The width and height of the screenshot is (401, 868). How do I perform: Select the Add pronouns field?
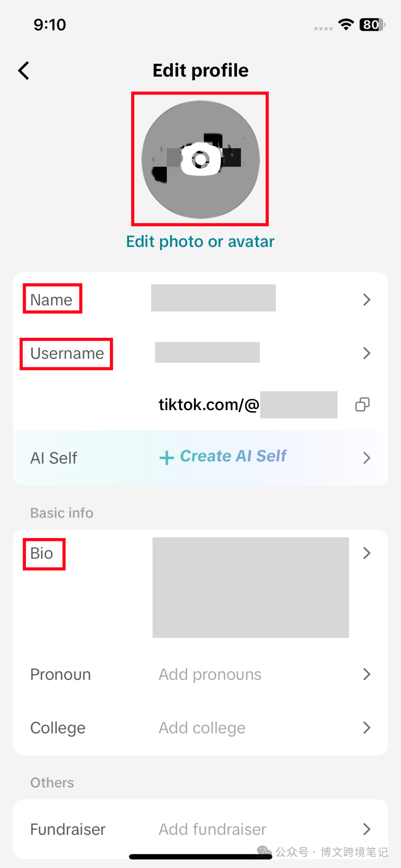tap(210, 674)
